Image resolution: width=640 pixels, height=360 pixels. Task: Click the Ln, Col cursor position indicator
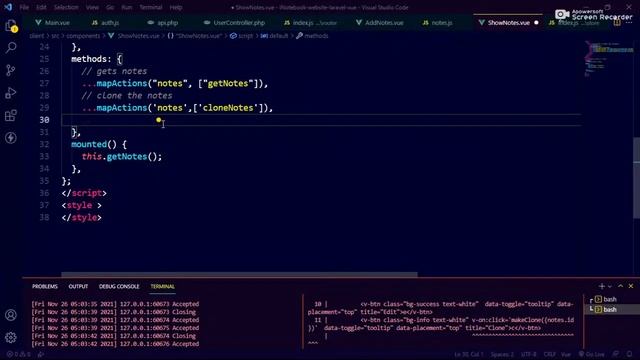(x=468, y=354)
